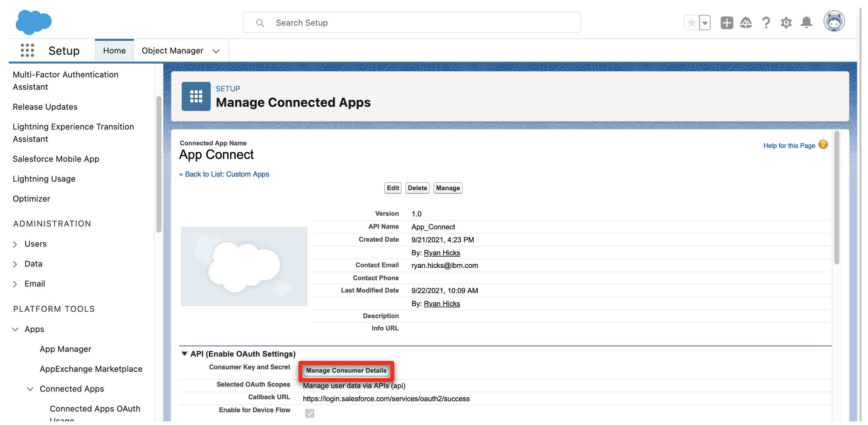Click the Favorites star icon
The image size is (868, 425).
click(x=691, y=23)
